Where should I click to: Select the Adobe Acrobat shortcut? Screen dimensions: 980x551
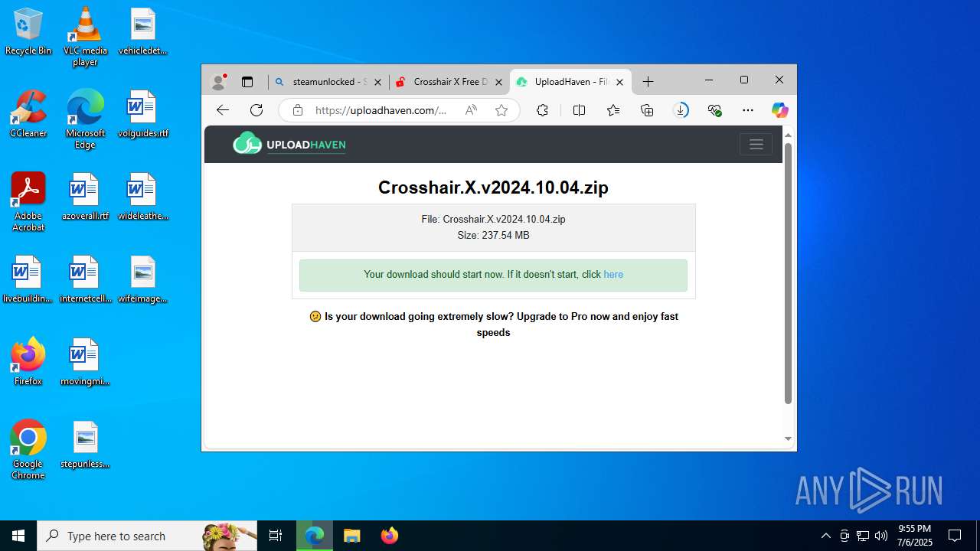[28, 202]
